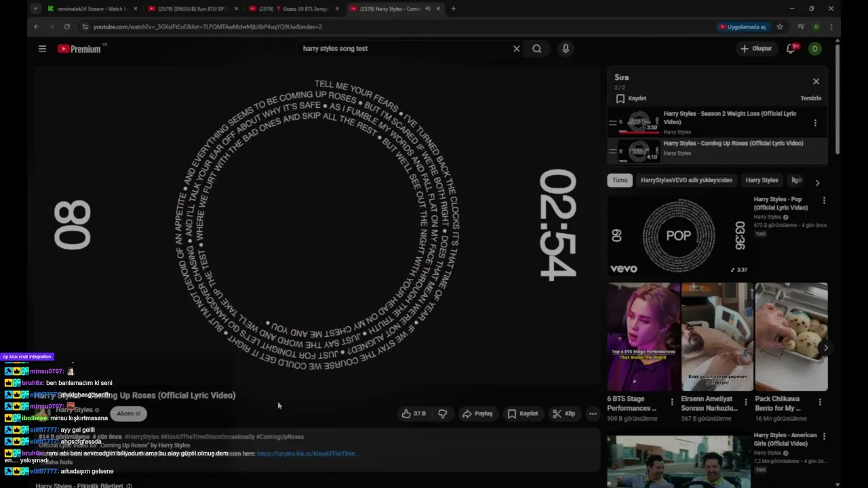Open the green account avatar in YouTube header
Viewport: 868px width, 488px height.
[x=815, y=49]
